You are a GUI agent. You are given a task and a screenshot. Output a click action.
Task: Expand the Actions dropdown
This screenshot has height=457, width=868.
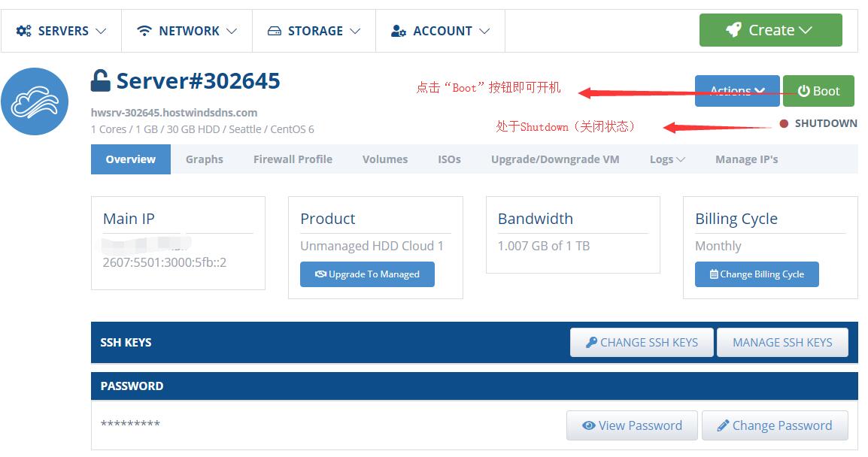point(736,90)
